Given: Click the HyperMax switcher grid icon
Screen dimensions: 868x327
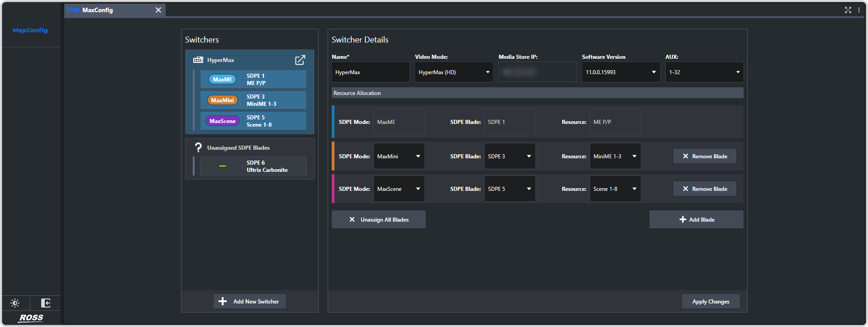Looking at the screenshot, I should 198,60.
